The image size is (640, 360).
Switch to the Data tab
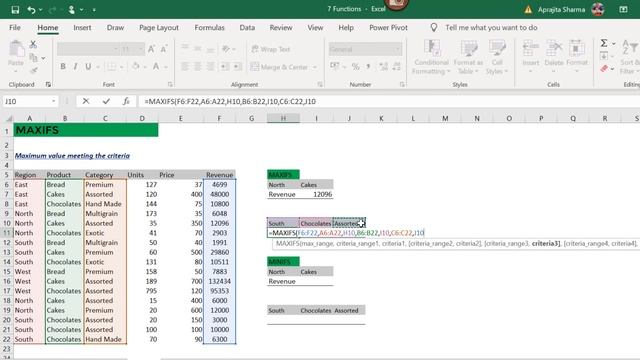247,28
